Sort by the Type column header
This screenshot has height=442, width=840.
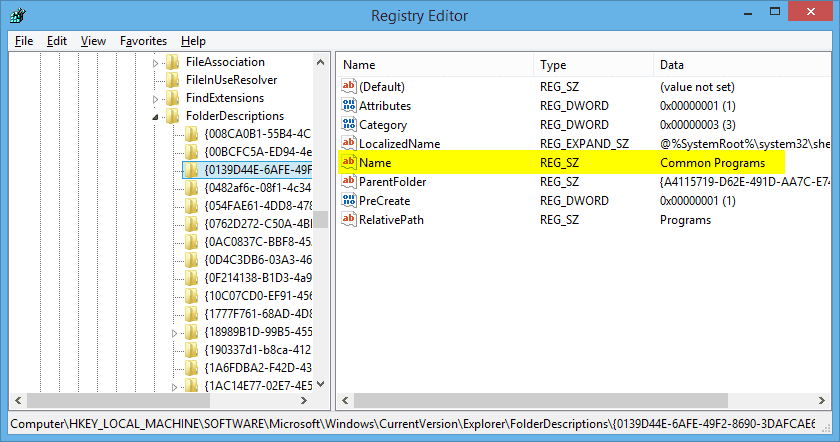tap(594, 65)
